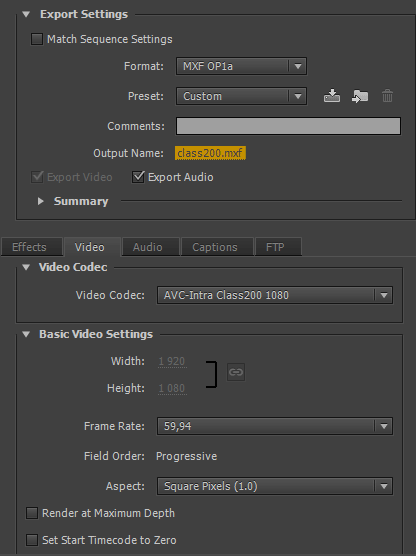The height and width of the screenshot is (556, 416).
Task: Select the Video tab
Action: point(92,247)
